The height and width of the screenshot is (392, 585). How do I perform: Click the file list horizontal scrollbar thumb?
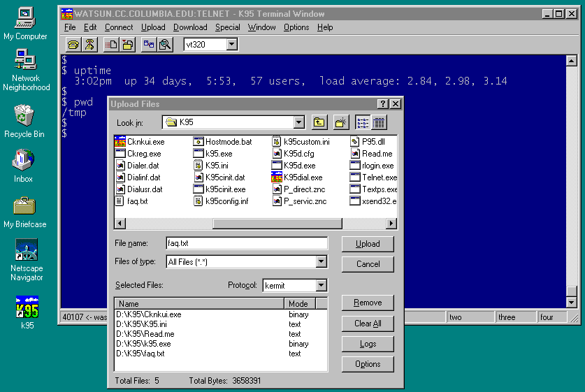[x=277, y=224]
